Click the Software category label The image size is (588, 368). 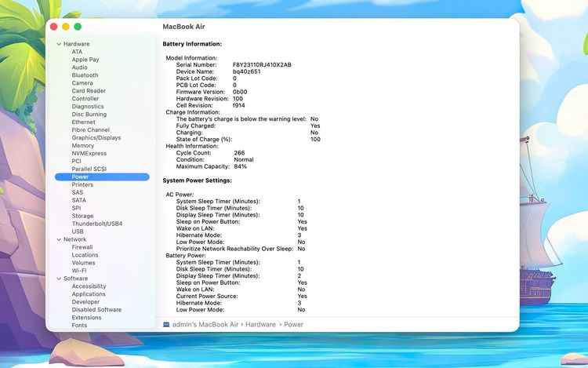click(75, 279)
